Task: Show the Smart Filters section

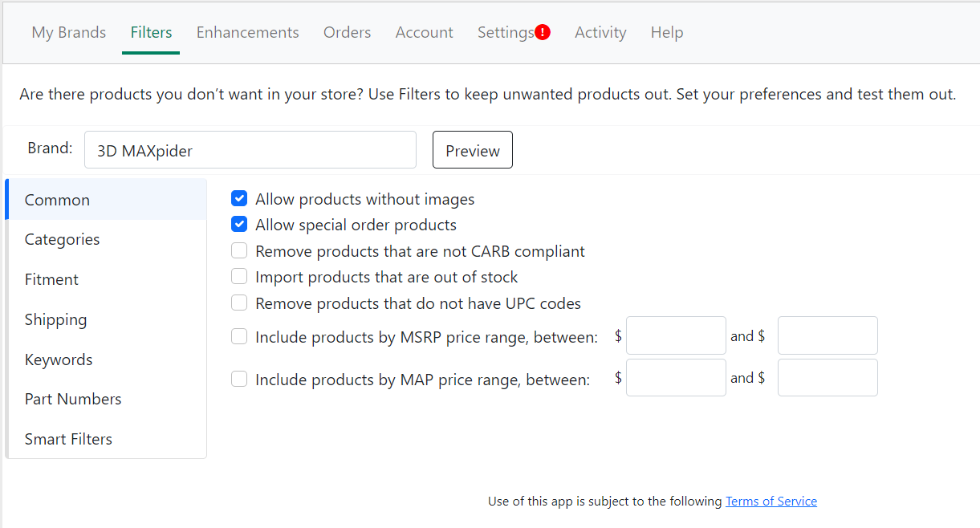Action: pos(68,439)
